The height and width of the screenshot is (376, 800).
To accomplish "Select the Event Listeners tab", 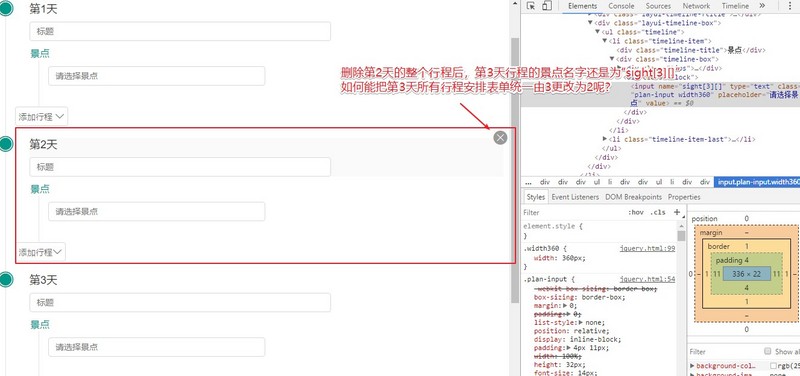I will [x=575, y=197].
